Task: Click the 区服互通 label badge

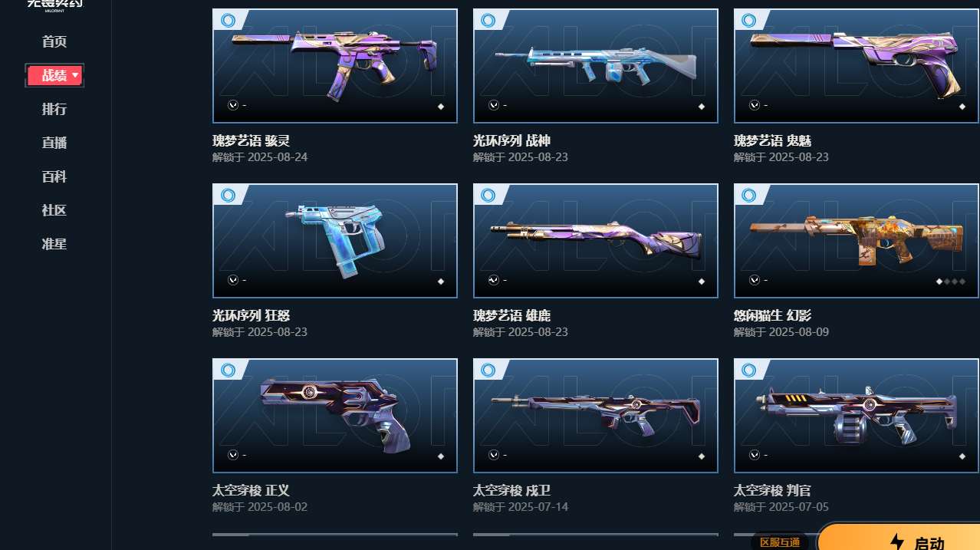Action: (x=780, y=542)
